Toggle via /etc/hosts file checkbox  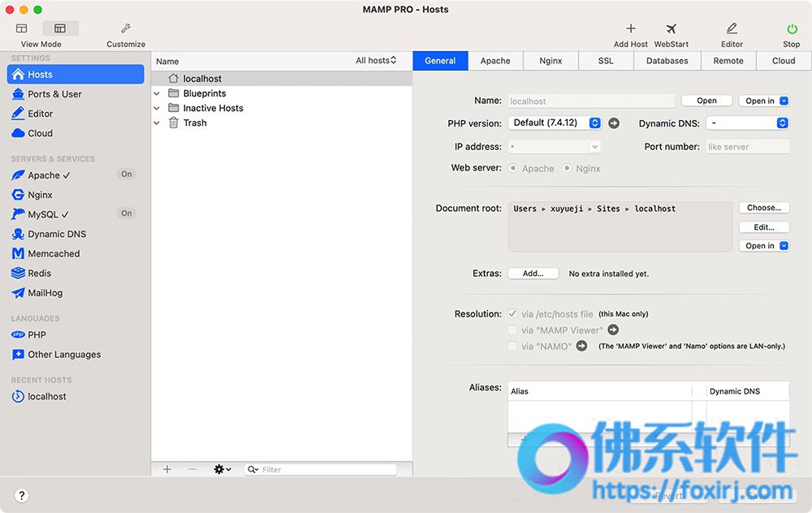[x=512, y=313]
